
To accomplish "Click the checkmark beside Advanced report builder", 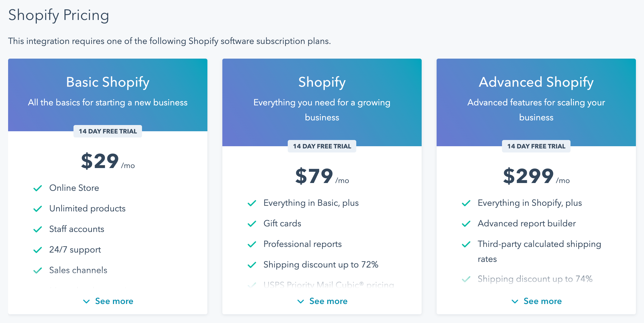I will pos(466,224).
